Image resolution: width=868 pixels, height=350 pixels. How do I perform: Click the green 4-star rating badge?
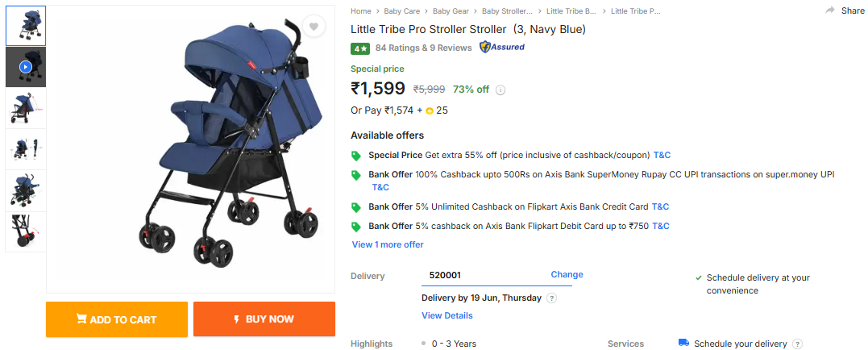click(x=359, y=48)
